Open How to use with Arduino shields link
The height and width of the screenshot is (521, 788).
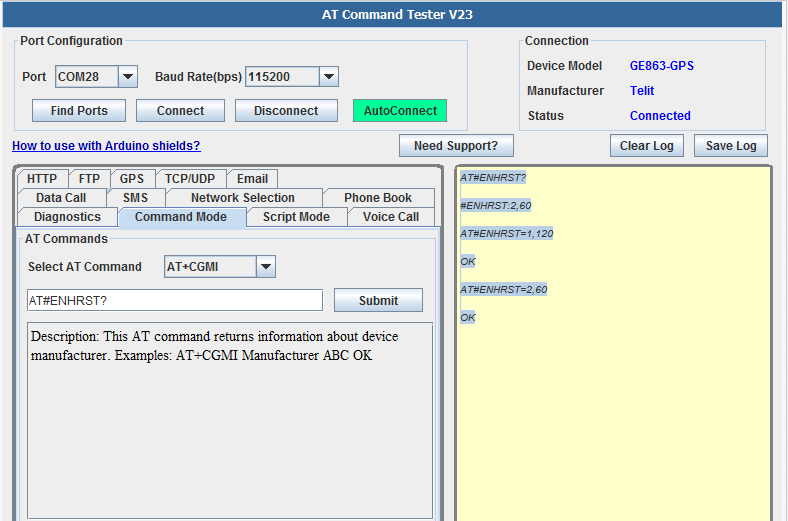tap(106, 146)
